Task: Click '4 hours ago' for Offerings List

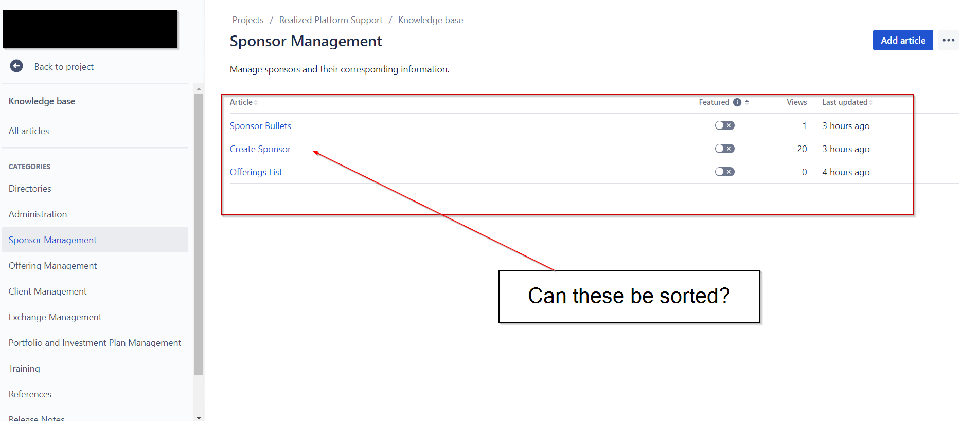Action: [x=846, y=172]
